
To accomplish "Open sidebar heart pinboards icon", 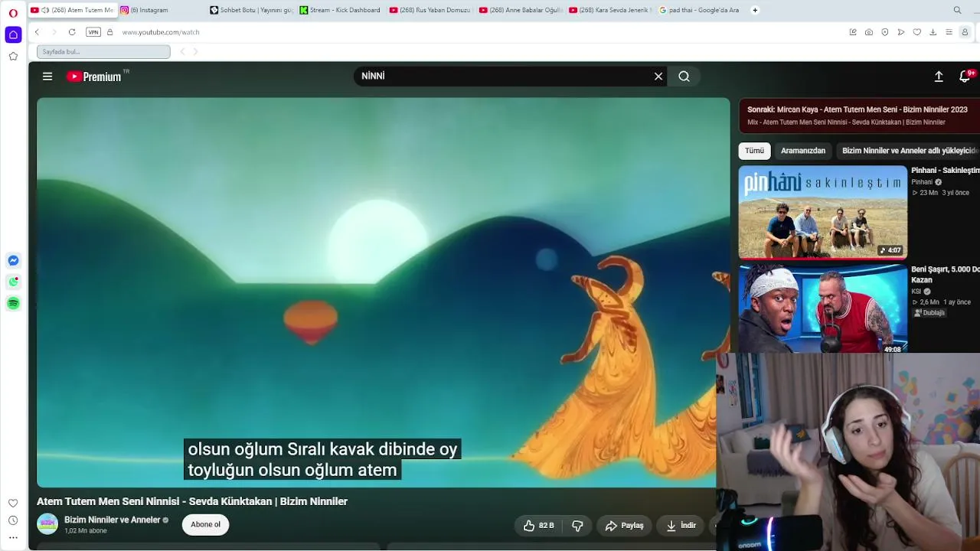I will (13, 503).
